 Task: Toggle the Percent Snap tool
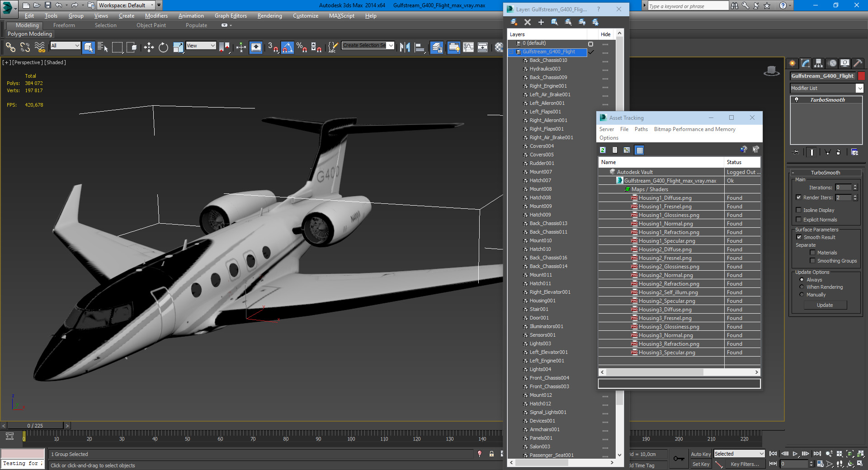(302, 47)
